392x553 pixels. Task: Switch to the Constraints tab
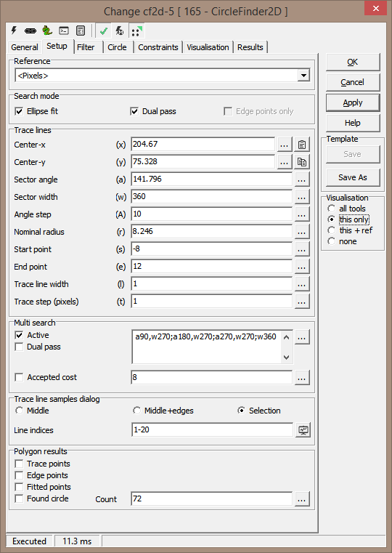pyautogui.click(x=158, y=47)
